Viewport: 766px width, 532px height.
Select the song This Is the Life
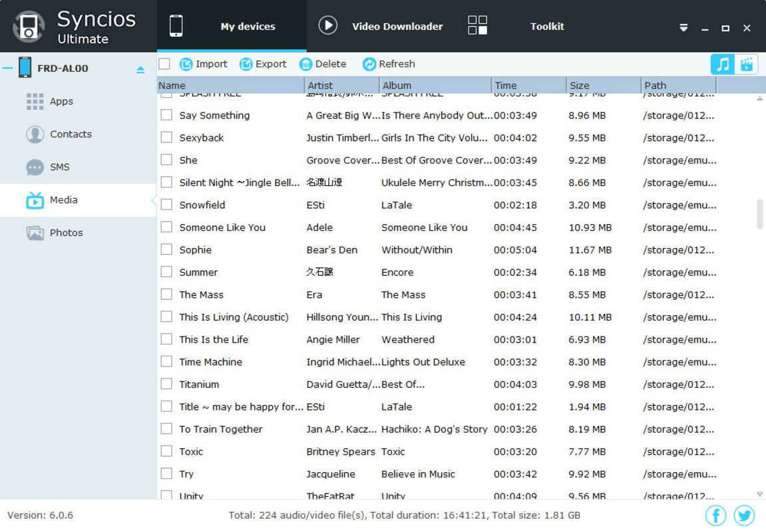(x=214, y=340)
